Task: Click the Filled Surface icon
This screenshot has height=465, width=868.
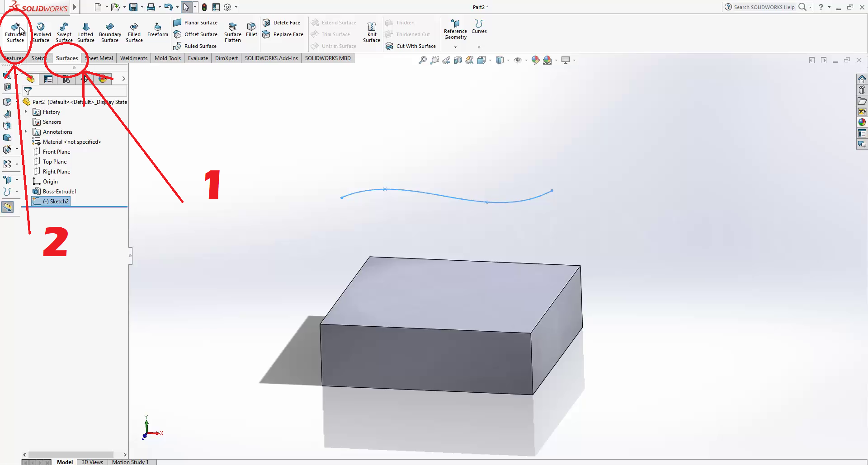Action: (134, 33)
